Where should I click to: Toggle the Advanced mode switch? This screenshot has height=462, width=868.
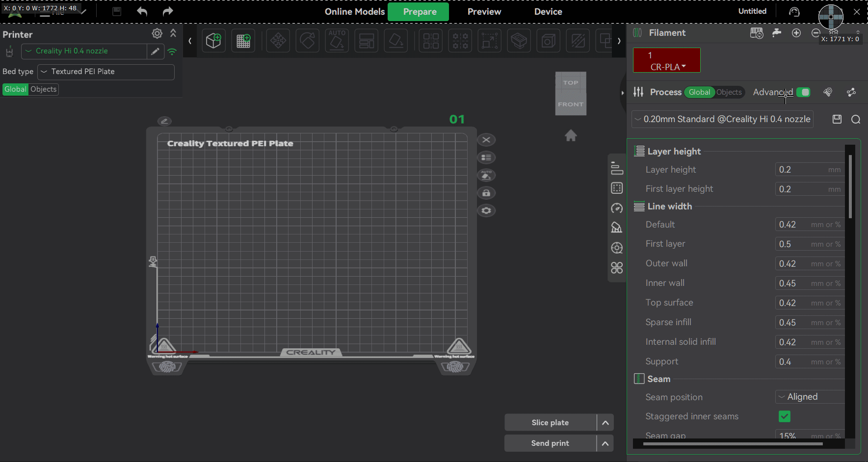[x=803, y=92]
